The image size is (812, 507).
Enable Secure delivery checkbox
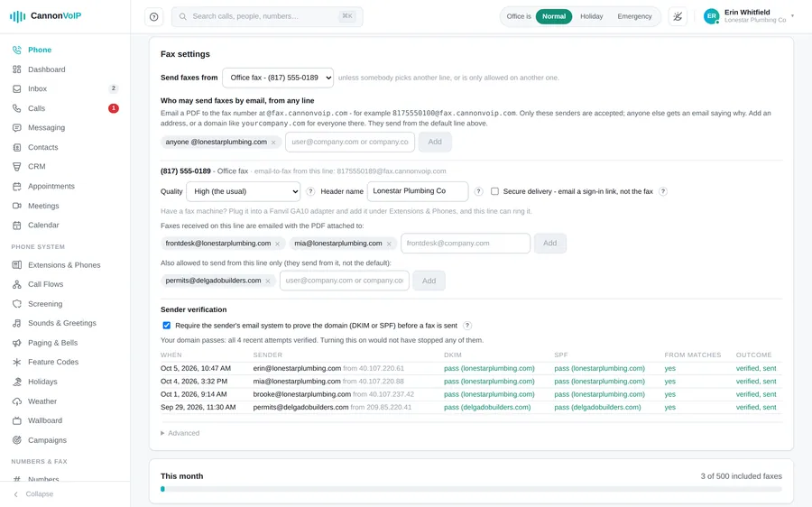[494, 191]
